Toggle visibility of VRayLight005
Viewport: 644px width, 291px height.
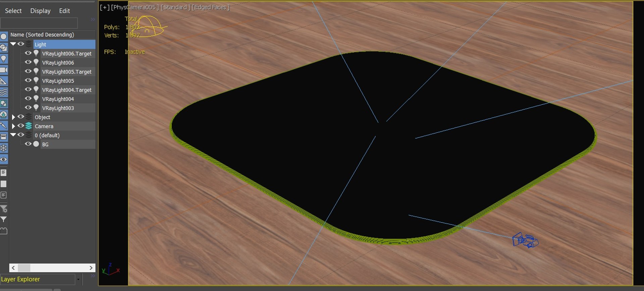[x=28, y=80]
